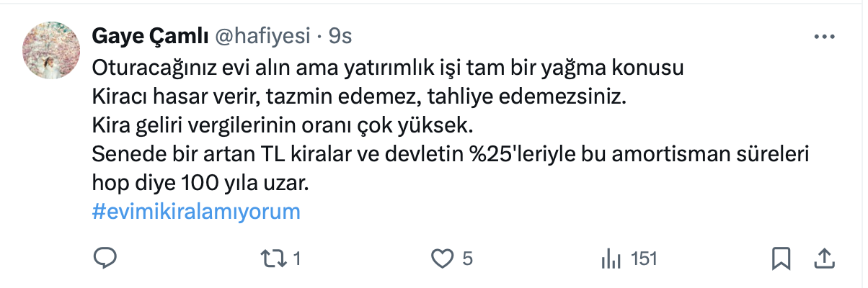Click the like count of 5
The image size is (868, 288).
coord(467,259)
